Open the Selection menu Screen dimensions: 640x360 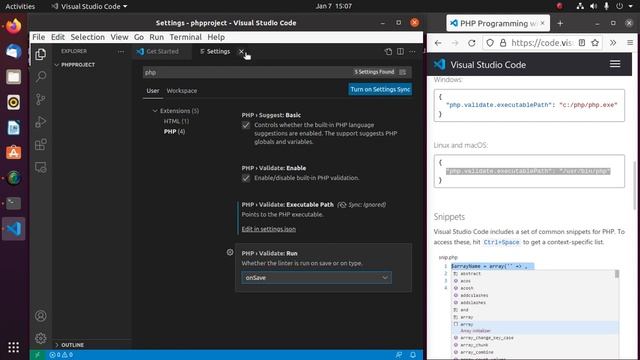(87, 37)
